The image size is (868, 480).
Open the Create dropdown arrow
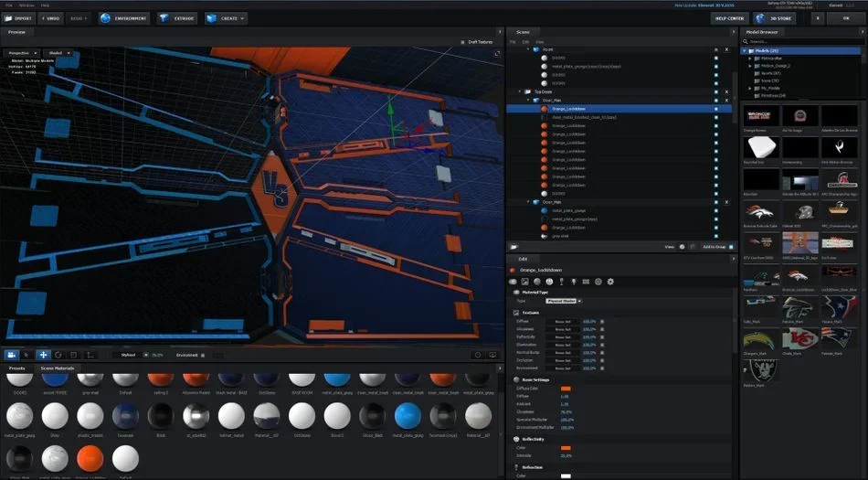[x=242, y=18]
